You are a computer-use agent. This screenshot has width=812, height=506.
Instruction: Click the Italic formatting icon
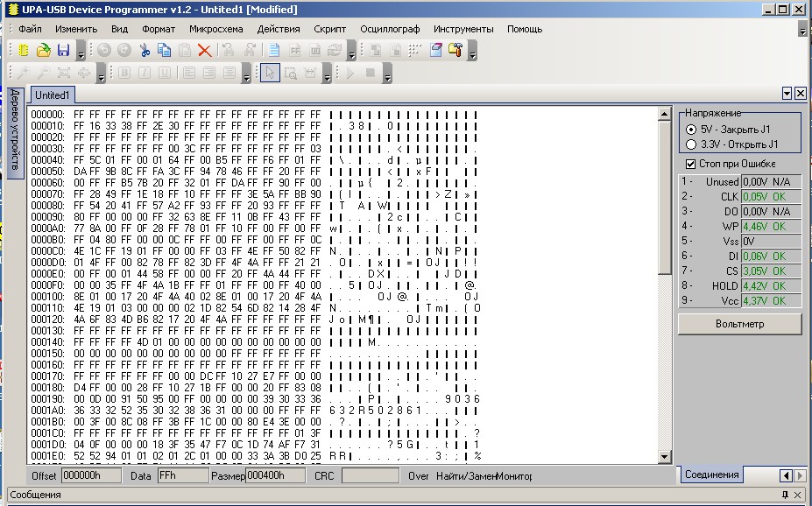click(x=144, y=73)
